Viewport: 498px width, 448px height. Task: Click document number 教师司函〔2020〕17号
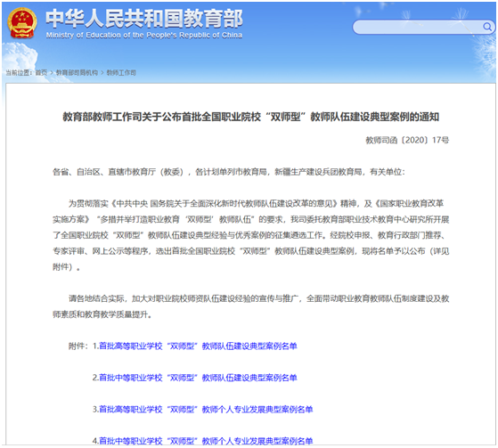[407, 140]
